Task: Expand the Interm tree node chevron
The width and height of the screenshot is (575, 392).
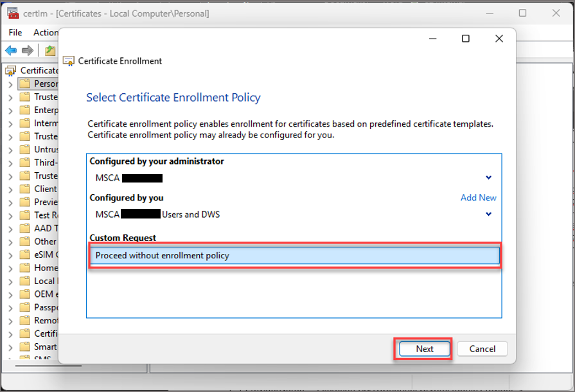Action: point(10,124)
